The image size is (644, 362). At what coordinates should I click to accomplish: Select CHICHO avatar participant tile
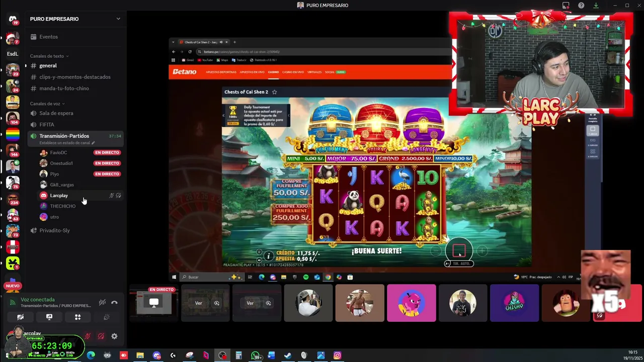[x=514, y=303]
